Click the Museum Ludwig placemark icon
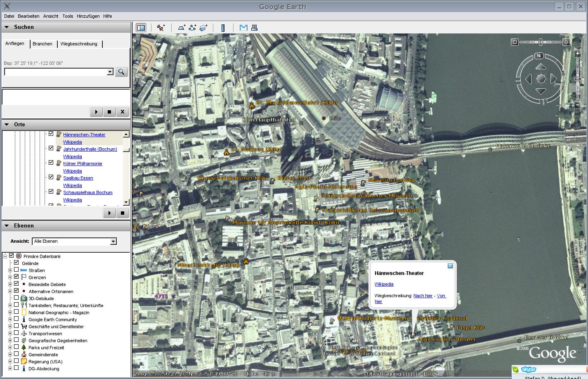The height and width of the screenshot is (379, 588). [363, 182]
